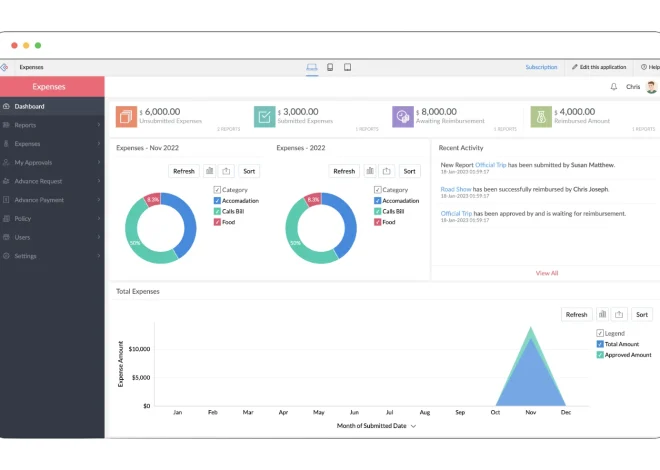Click the Unsubmitted Expenses orange card icon
This screenshot has height=470, width=660.
point(126,117)
